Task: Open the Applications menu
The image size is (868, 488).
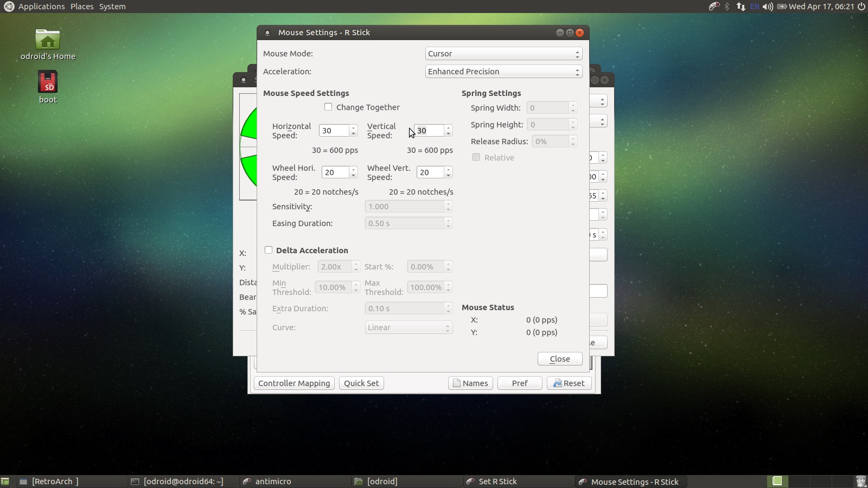Action: coord(41,7)
